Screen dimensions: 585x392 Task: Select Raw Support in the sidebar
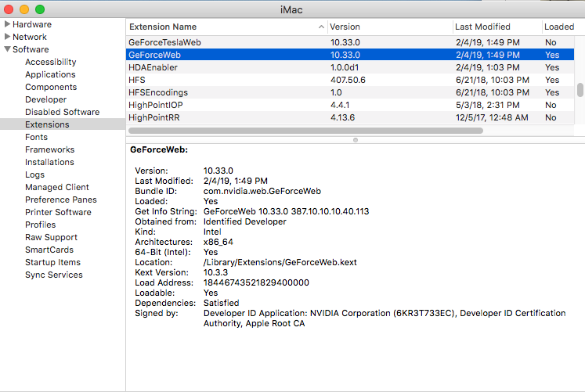pyautogui.click(x=51, y=237)
